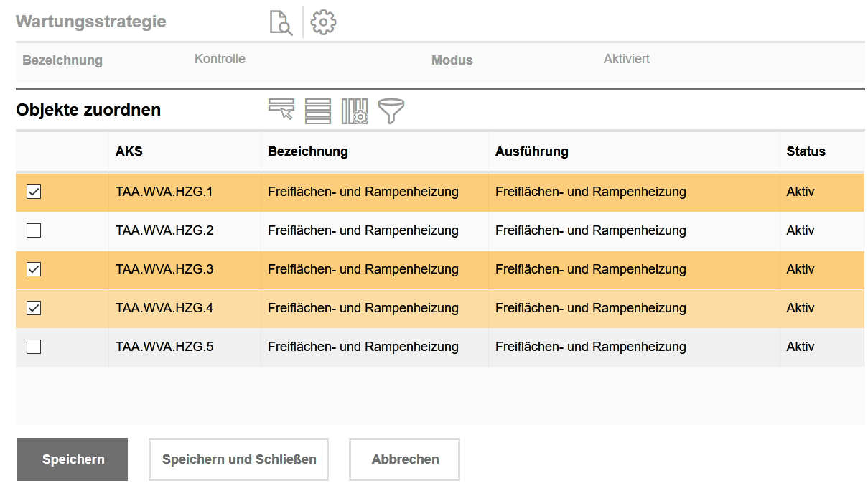Click the Aktiv status of TAA.WVA.HZG.2
The image size is (868, 486).
pyautogui.click(x=800, y=230)
